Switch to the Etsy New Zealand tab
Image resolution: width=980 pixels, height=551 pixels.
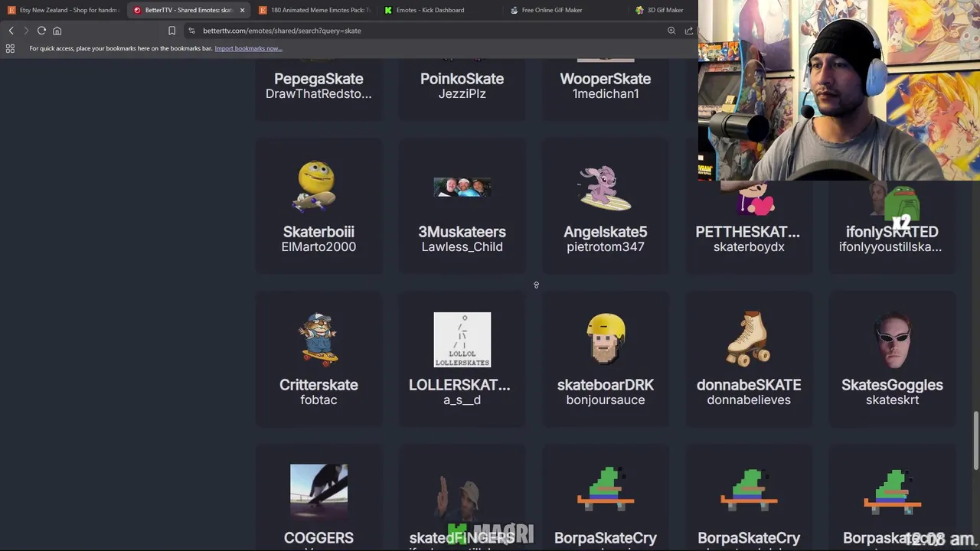[64, 10]
